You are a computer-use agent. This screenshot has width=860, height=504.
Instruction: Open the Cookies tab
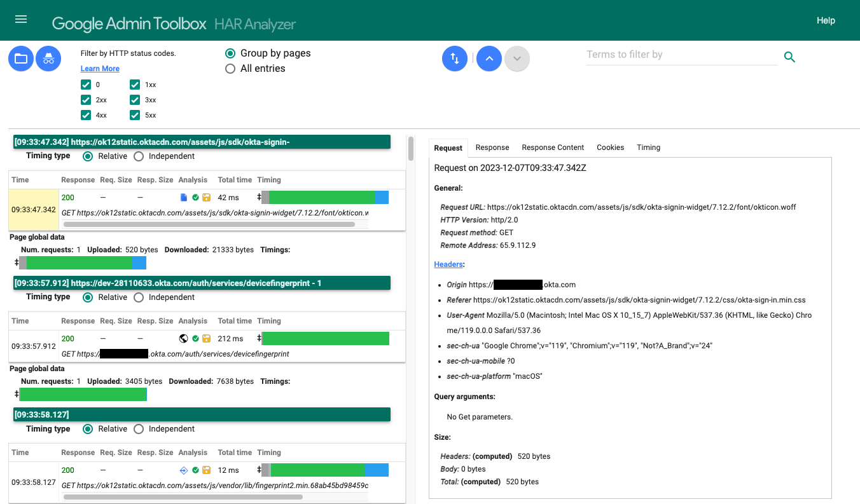610,147
